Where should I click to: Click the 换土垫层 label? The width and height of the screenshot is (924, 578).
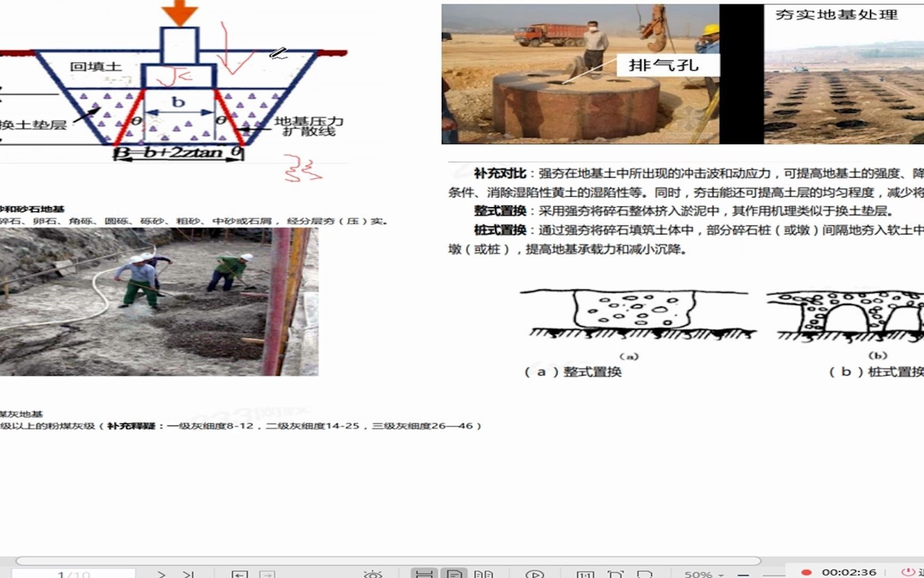click(x=33, y=125)
